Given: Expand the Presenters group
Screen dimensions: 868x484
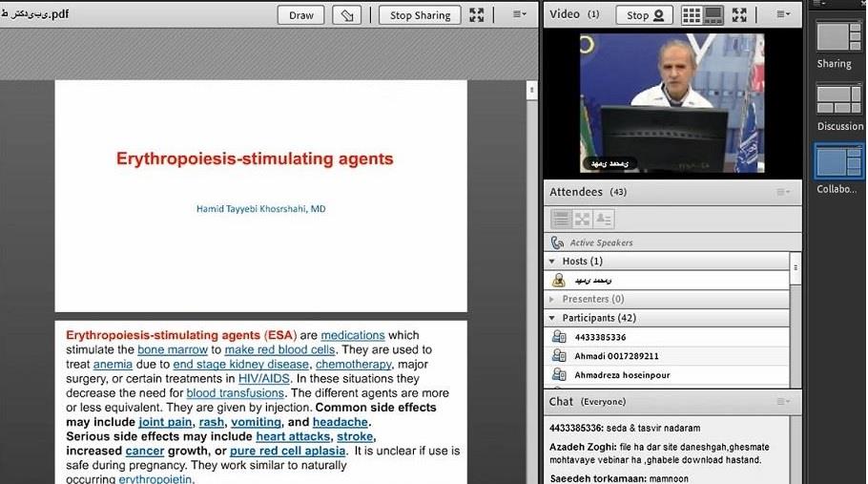Looking at the screenshot, I should [551, 299].
